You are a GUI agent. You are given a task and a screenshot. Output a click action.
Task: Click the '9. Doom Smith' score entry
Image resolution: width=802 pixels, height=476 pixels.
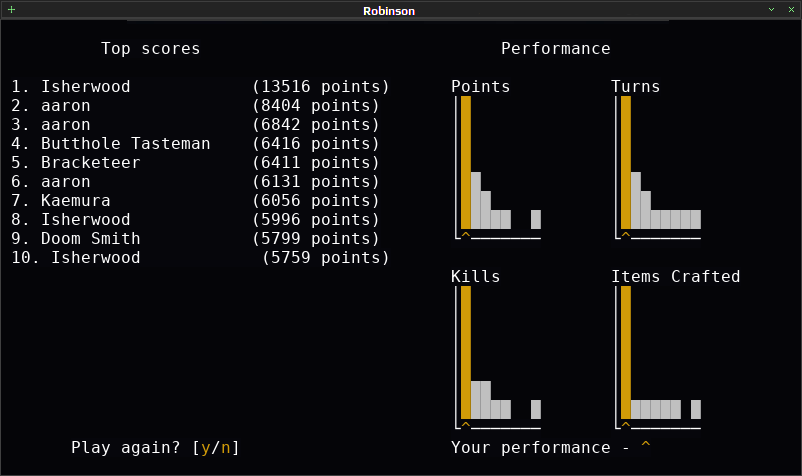point(76,238)
